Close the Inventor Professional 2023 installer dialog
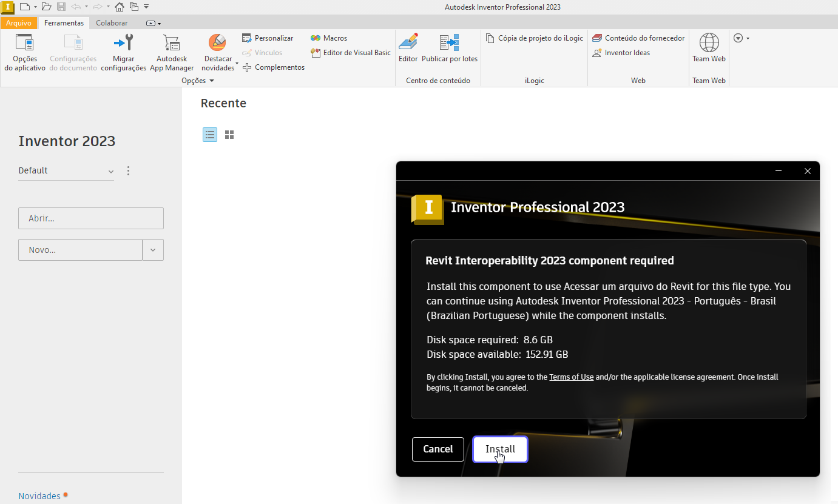This screenshot has width=838, height=504. [808, 171]
